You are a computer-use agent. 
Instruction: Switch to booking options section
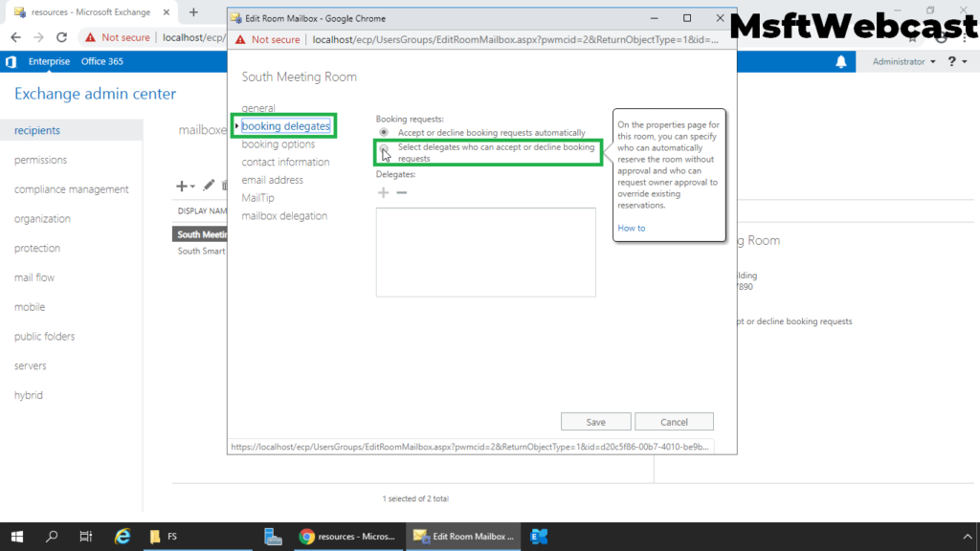(x=278, y=144)
